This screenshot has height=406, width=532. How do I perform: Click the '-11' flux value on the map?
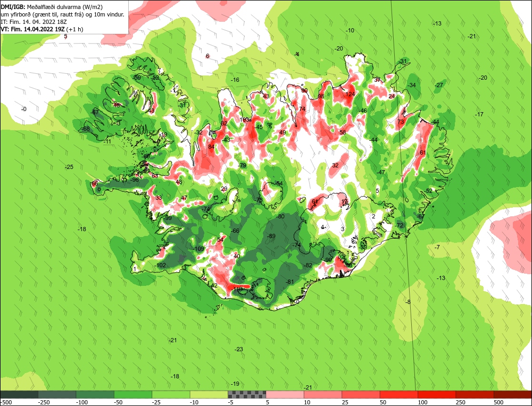point(107,141)
